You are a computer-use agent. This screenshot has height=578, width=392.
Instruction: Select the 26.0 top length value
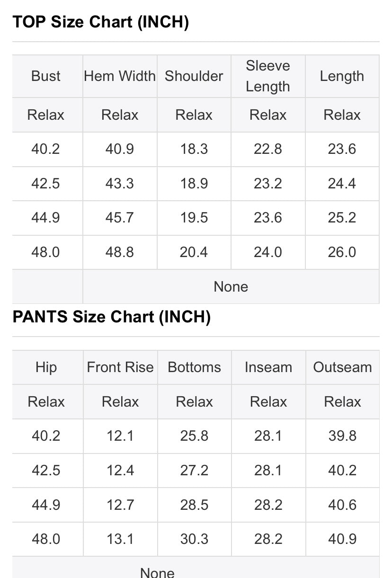click(x=342, y=252)
